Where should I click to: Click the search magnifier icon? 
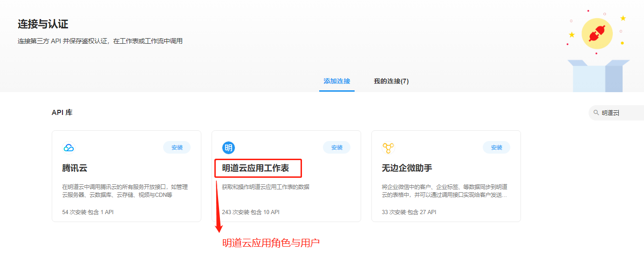(596, 113)
